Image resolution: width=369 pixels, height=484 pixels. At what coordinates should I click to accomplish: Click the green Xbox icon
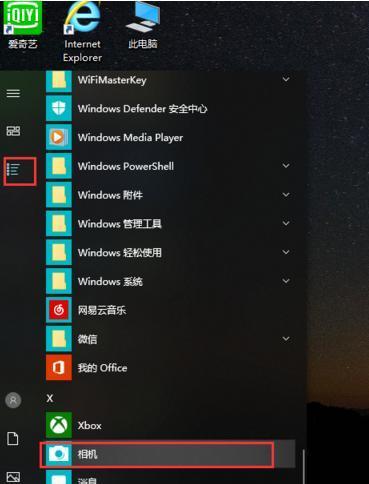pyautogui.click(x=59, y=425)
